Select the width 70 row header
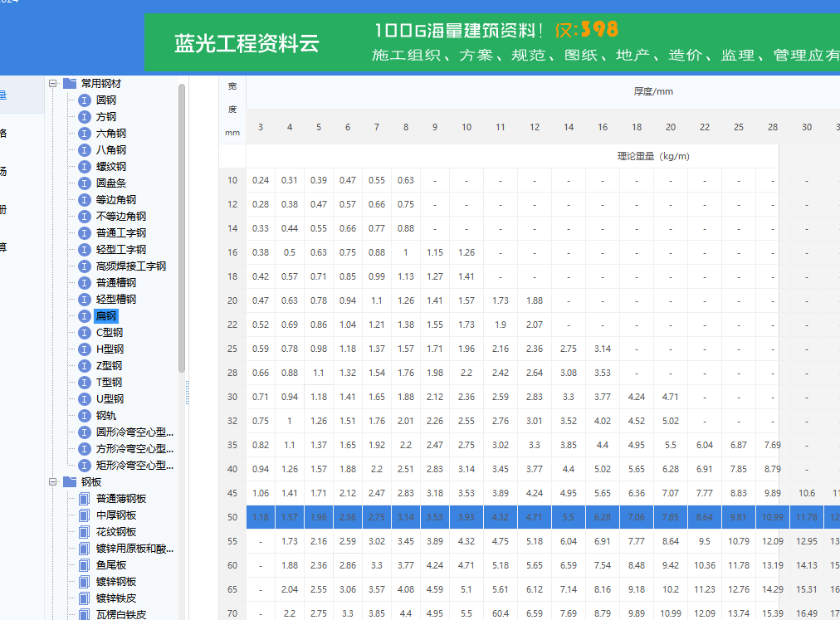Image resolution: width=840 pixels, height=620 pixels. pyautogui.click(x=232, y=613)
